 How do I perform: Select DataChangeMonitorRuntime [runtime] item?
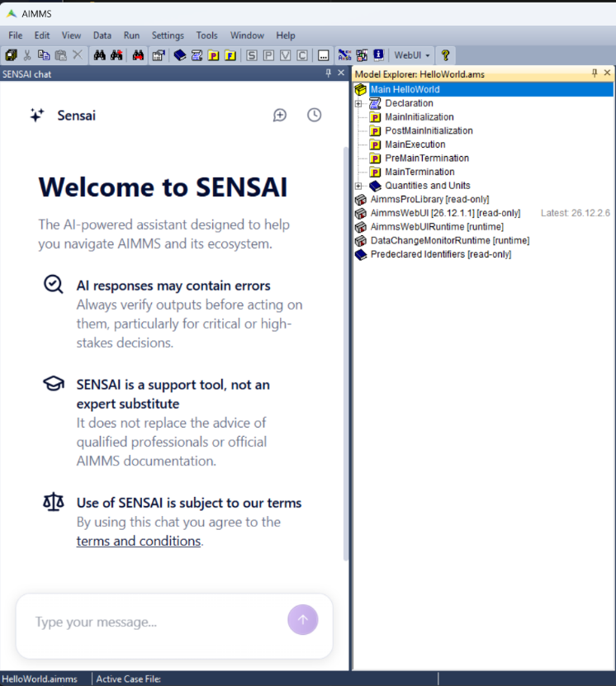[x=450, y=240]
